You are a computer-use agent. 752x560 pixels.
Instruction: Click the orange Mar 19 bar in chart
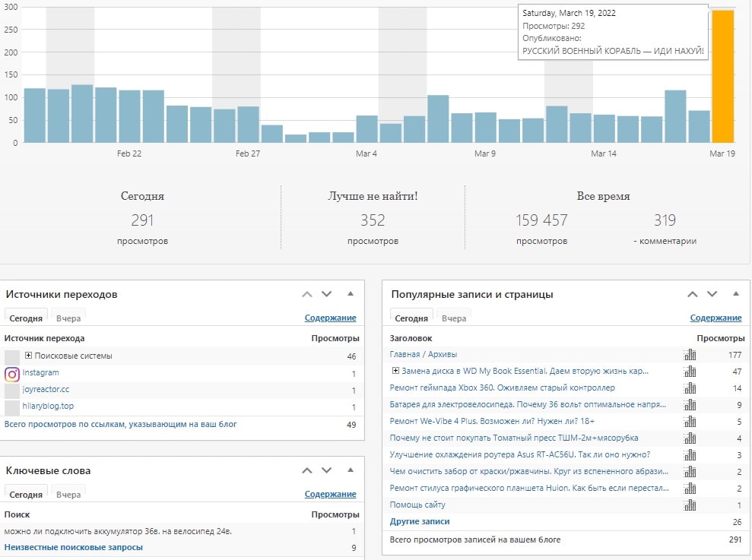point(722,76)
